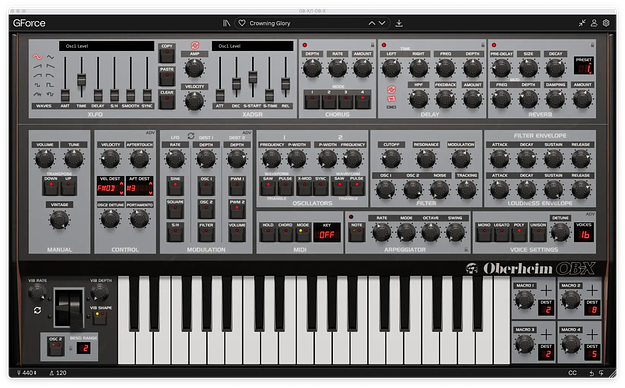Click the COPY button
625x388 pixels.
(x=167, y=53)
